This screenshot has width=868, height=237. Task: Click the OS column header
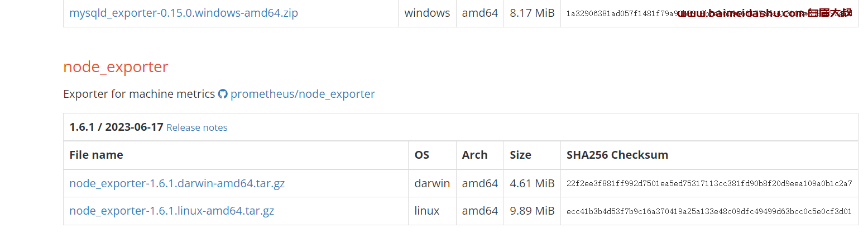(x=422, y=155)
